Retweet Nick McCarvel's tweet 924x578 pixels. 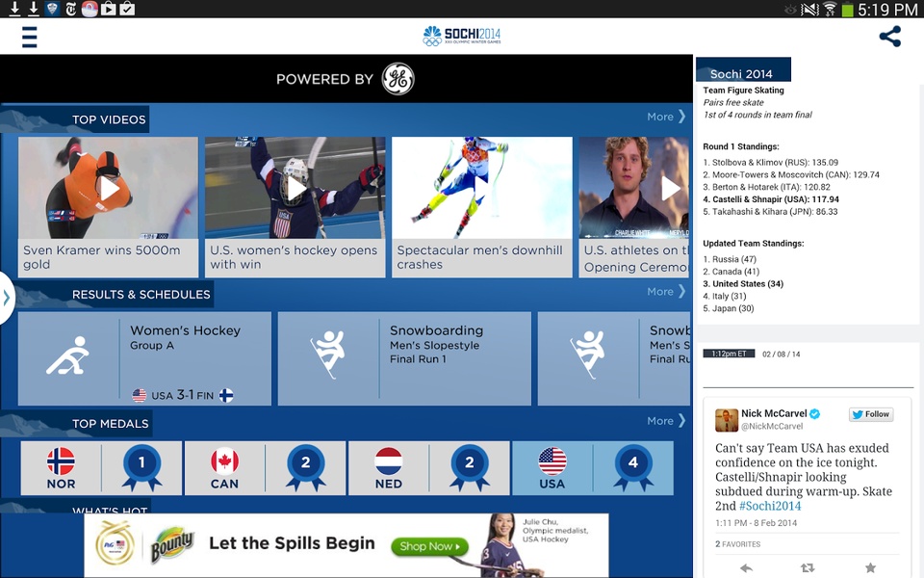[808, 567]
